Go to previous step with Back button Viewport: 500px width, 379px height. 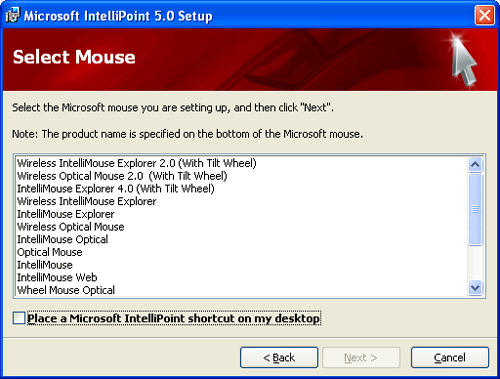pyautogui.click(x=279, y=358)
